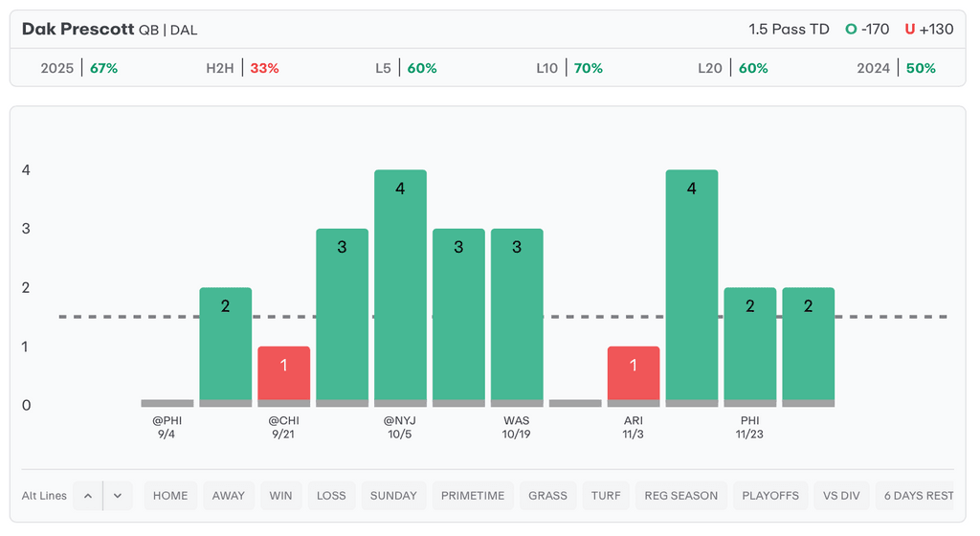
Task: Enable the LOSS filter chip
Action: pos(331,496)
